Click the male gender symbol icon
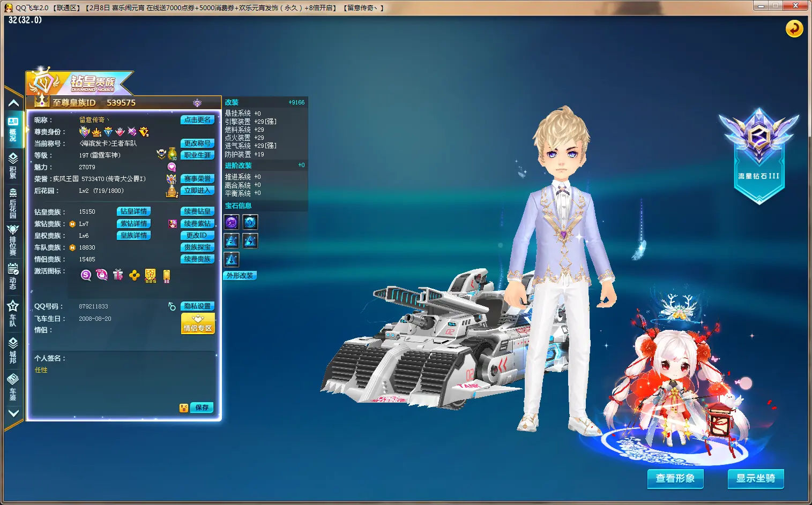 (172, 306)
